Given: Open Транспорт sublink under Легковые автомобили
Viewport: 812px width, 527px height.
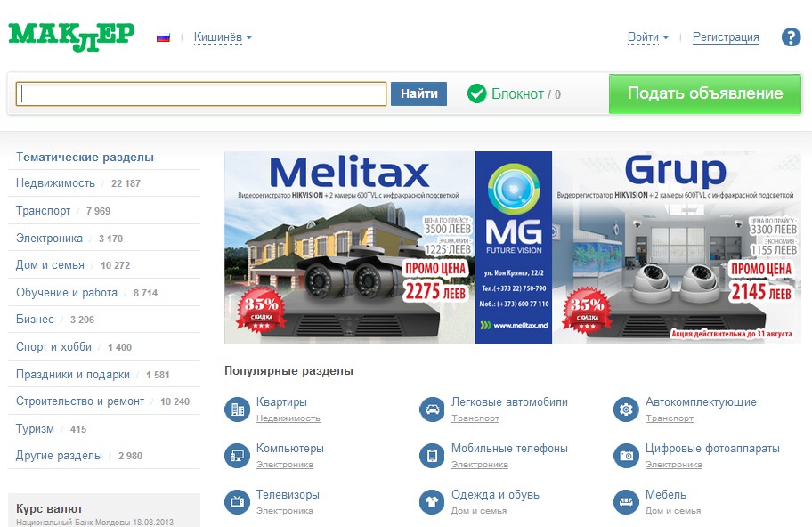Looking at the screenshot, I should (475, 418).
